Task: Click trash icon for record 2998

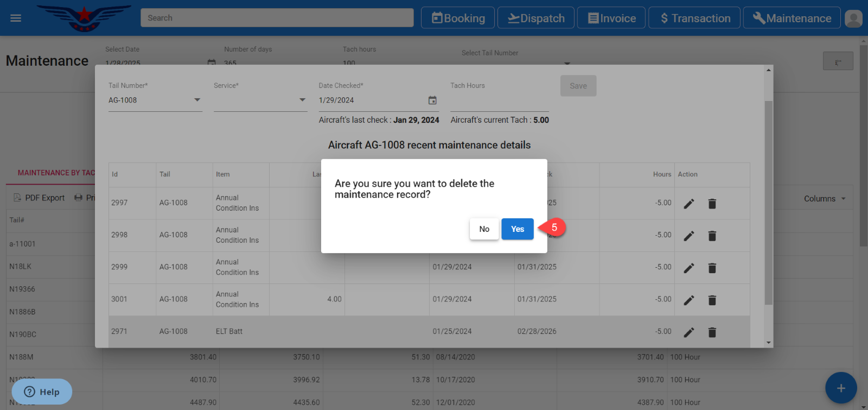Action: (712, 236)
